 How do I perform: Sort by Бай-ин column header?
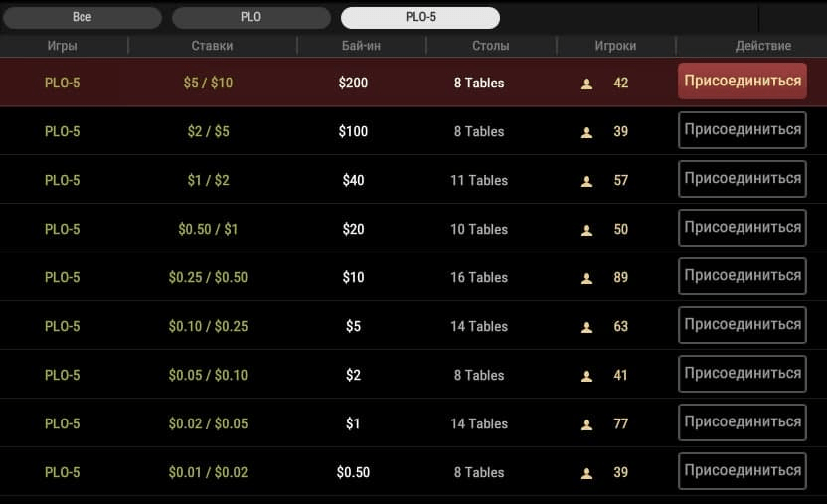click(x=361, y=46)
